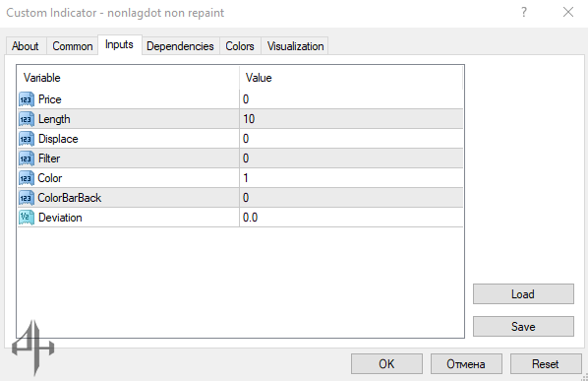Select the Deviation value cell 0.0
The height and width of the screenshot is (381, 588).
[351, 218]
